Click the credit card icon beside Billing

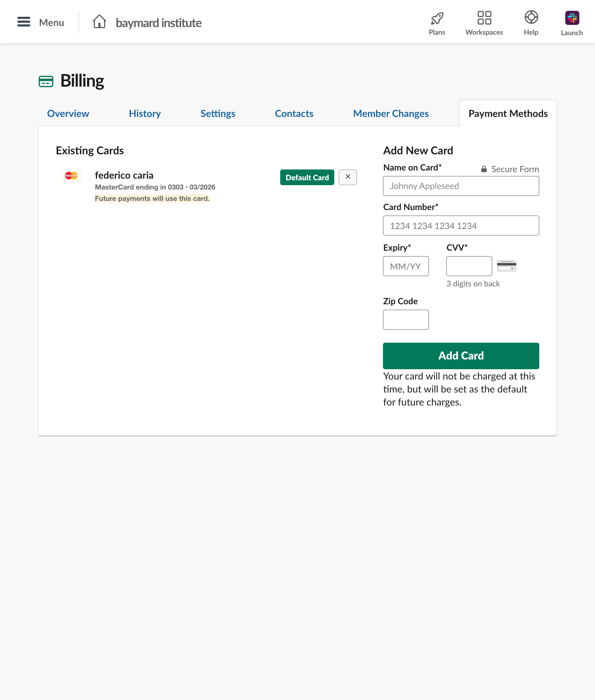point(46,81)
